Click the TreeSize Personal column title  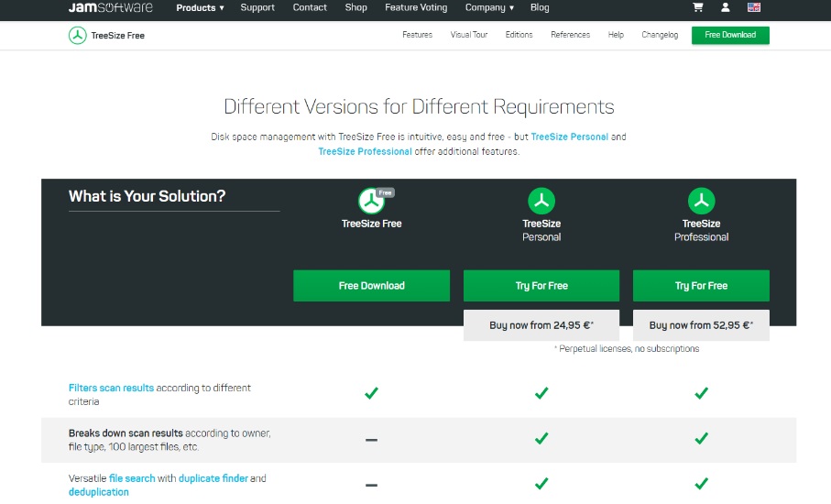click(x=541, y=231)
